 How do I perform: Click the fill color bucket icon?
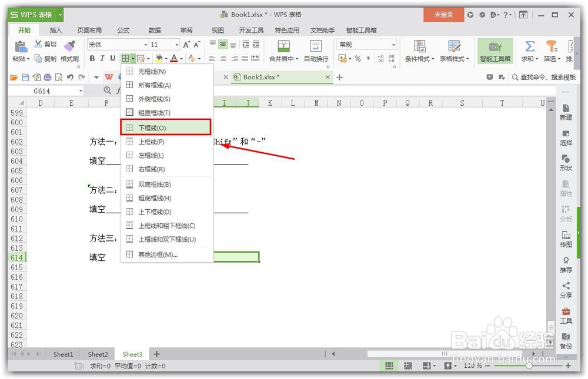coord(159,58)
